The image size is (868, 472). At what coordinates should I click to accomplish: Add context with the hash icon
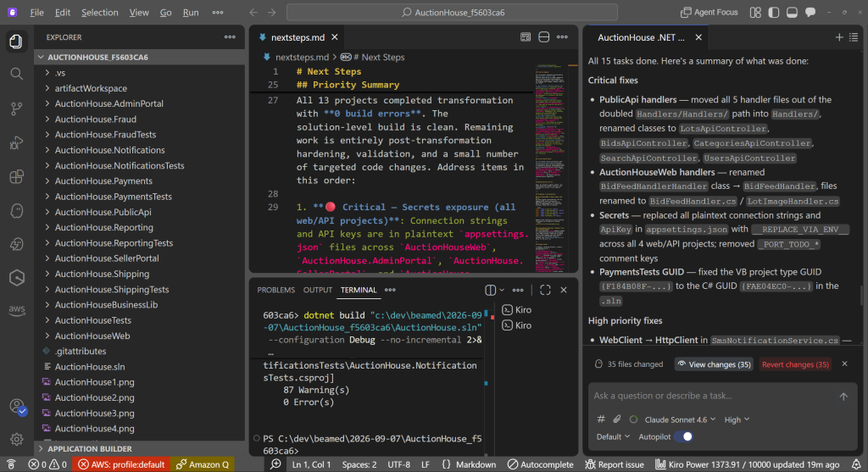click(601, 419)
